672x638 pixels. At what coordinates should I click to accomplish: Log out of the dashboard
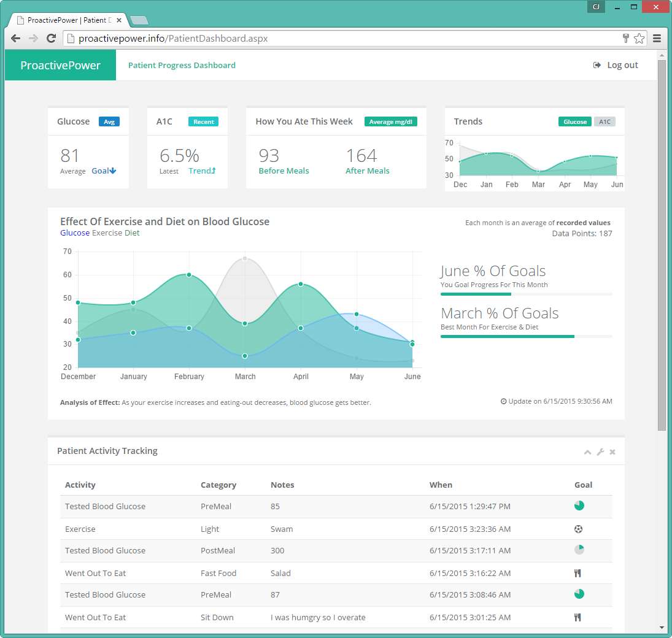click(x=616, y=65)
